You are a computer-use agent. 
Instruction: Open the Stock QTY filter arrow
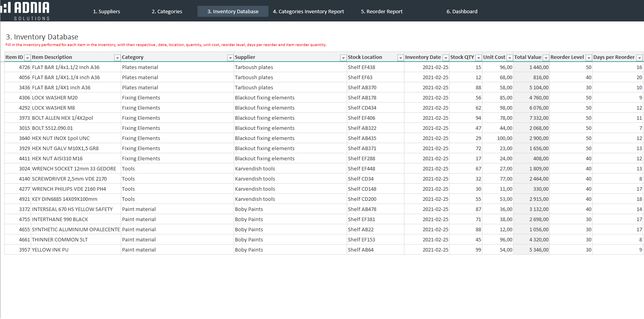coord(478,58)
